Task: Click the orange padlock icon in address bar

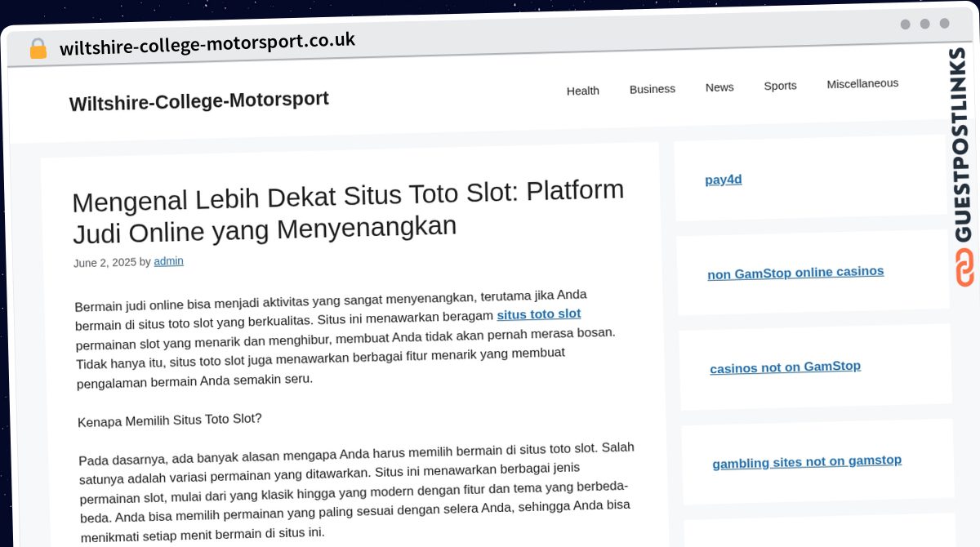Action: (38, 48)
